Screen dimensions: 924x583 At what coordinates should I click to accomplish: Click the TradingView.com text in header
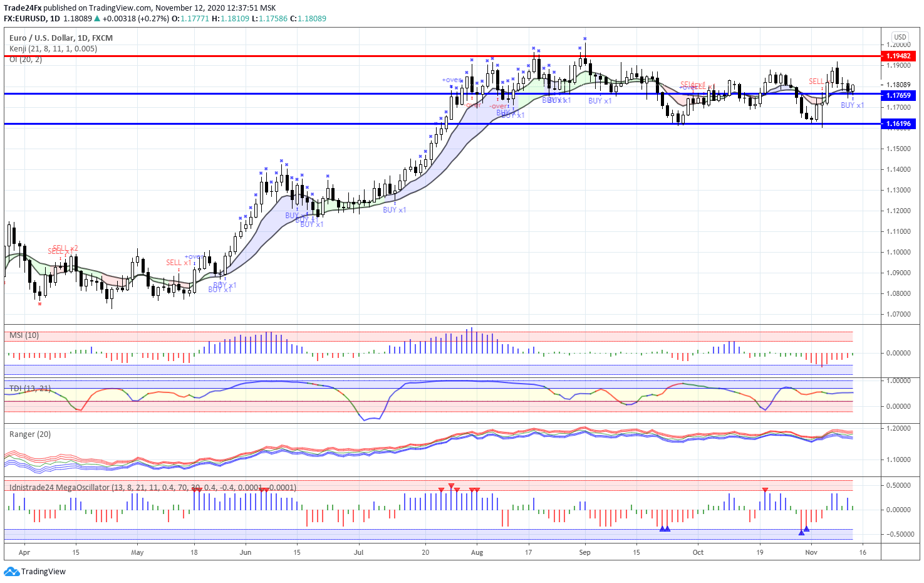120,8
